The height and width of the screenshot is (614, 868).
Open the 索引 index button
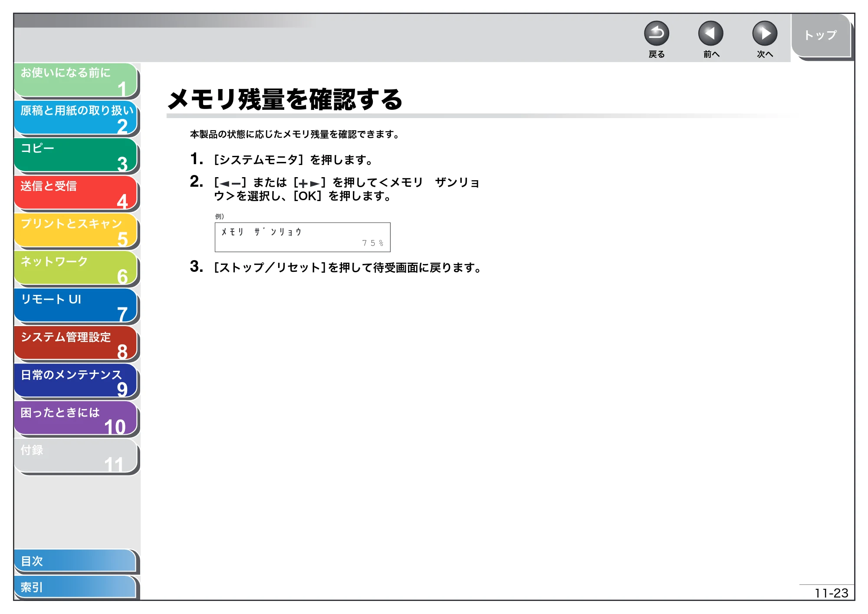click(x=76, y=587)
